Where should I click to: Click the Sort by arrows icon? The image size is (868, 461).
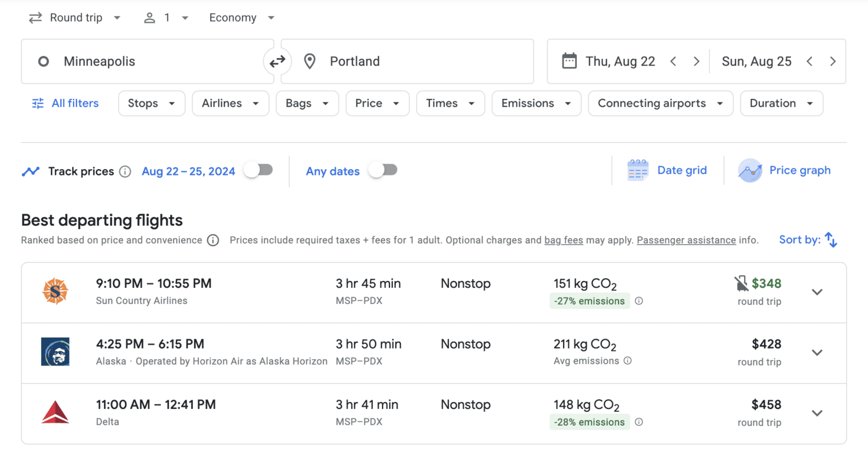[830, 239]
